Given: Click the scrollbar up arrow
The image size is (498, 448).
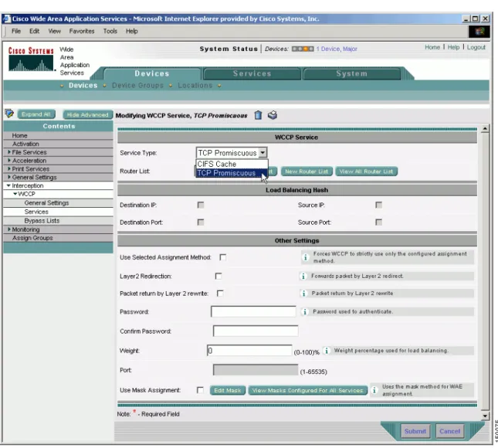Looking at the screenshot, I should (485, 129).
